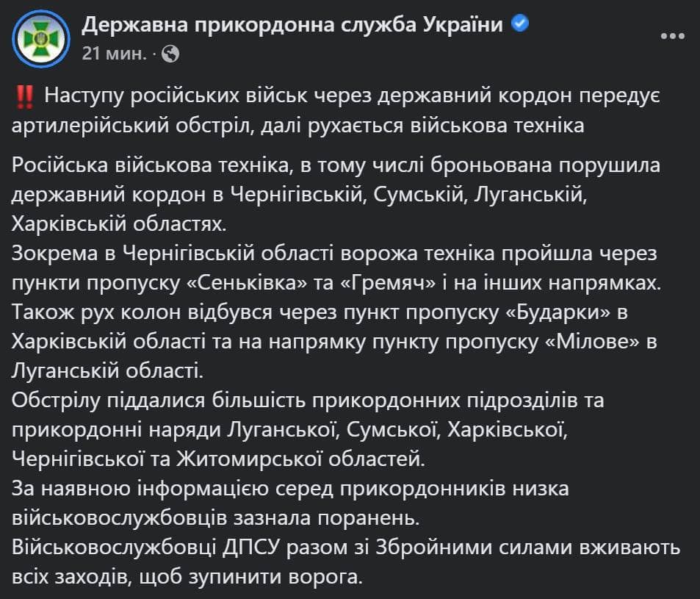Click the globe public audience icon

(x=169, y=54)
